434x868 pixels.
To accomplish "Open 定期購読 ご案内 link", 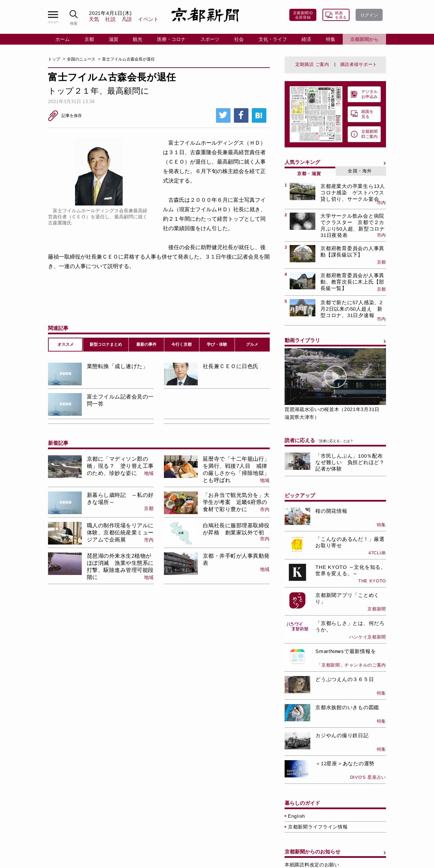I will (312, 65).
